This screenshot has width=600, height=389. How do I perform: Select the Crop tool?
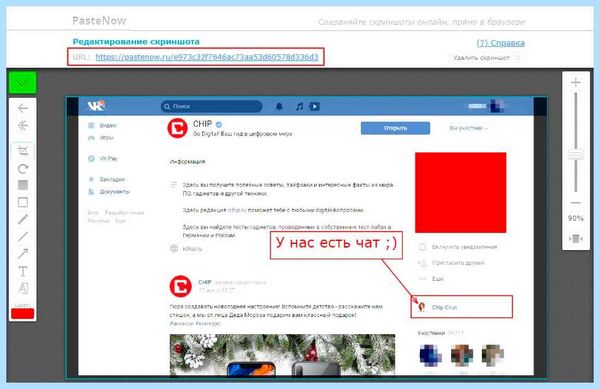(23, 151)
